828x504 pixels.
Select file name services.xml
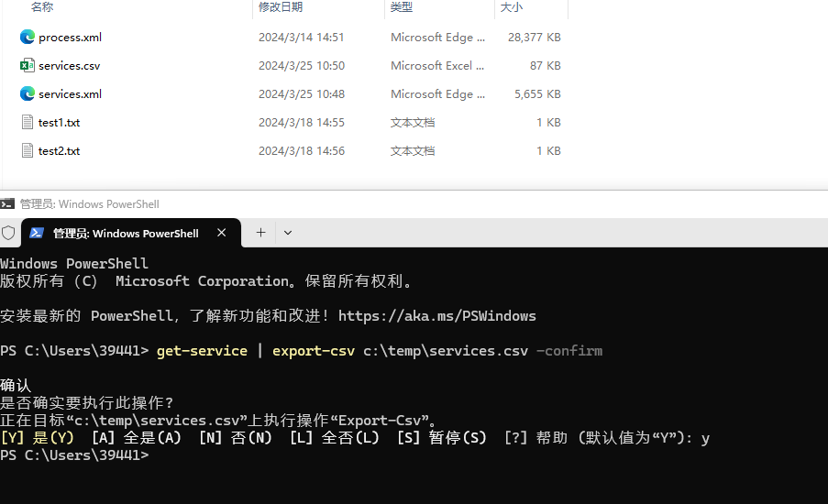coord(71,94)
